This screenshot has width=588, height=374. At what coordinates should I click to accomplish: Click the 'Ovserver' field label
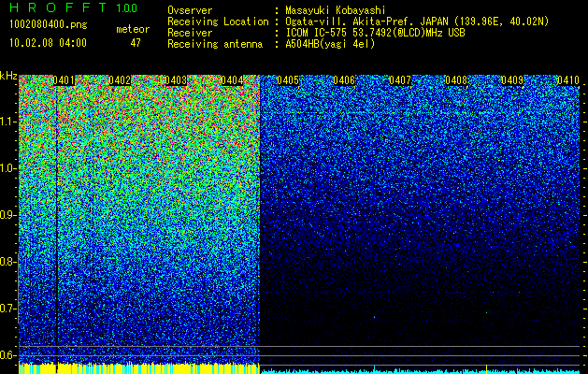190,10
